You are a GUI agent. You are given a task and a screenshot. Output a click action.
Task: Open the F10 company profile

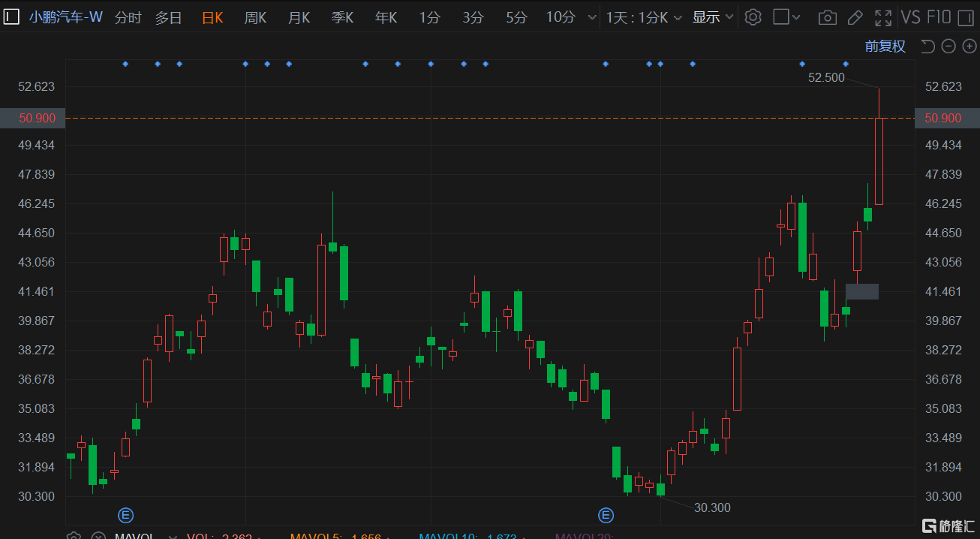tap(939, 17)
